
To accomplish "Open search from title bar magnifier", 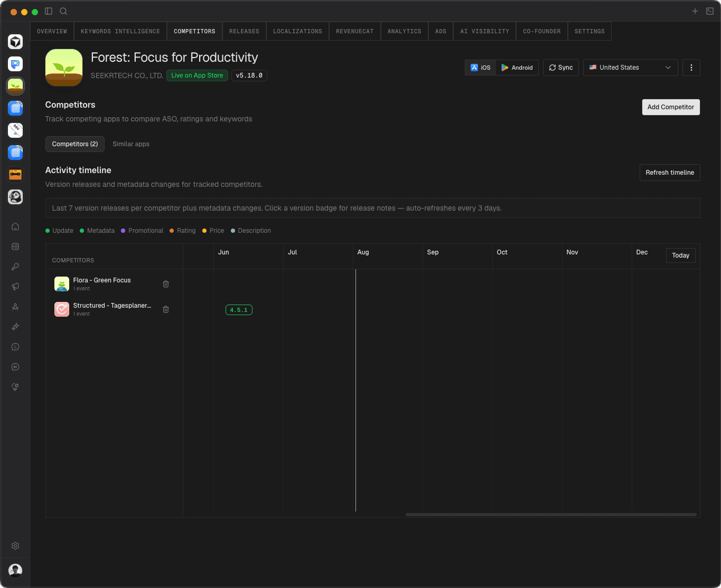I will click(63, 11).
